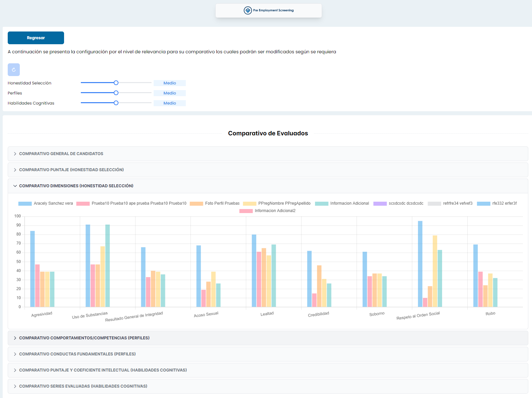Image resolution: width=532 pixels, height=398 pixels.
Task: Toggle Aracely Sanchez vera legend series
Action: [46, 203]
